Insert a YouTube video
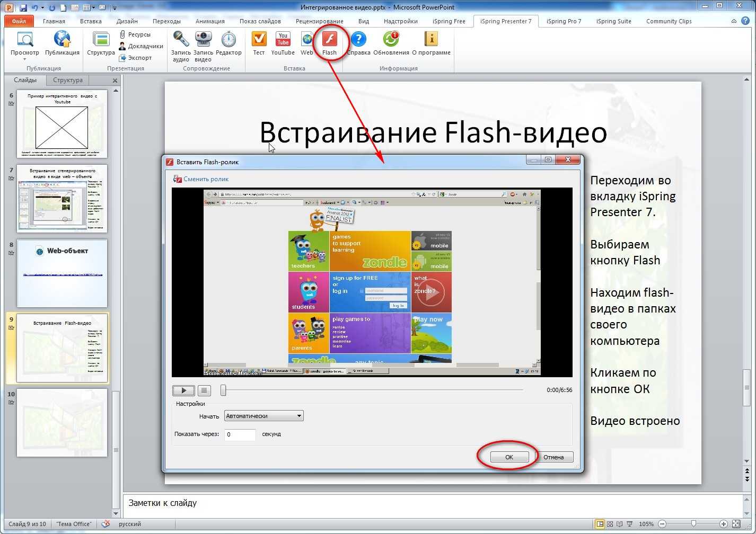The width and height of the screenshot is (756, 534). click(283, 43)
